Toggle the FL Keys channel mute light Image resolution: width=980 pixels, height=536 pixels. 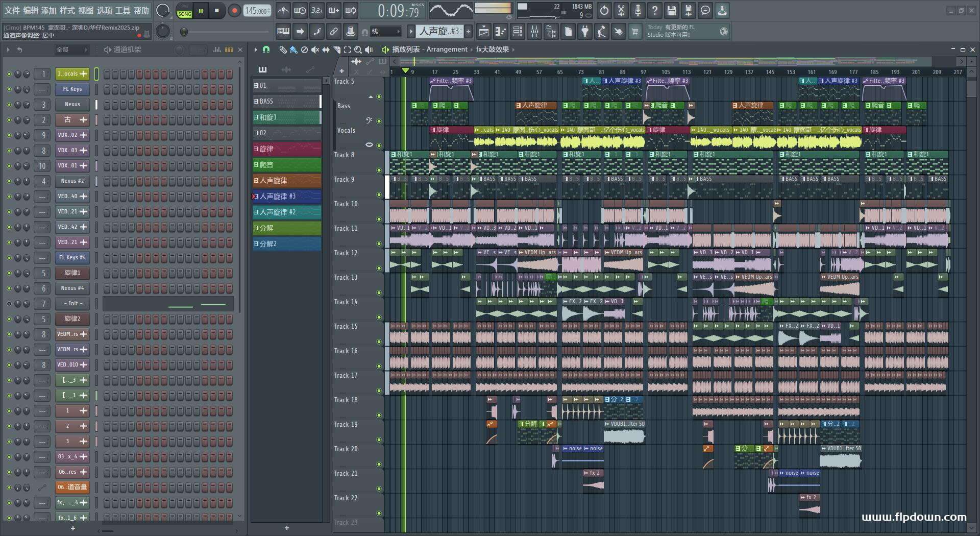pos(9,89)
